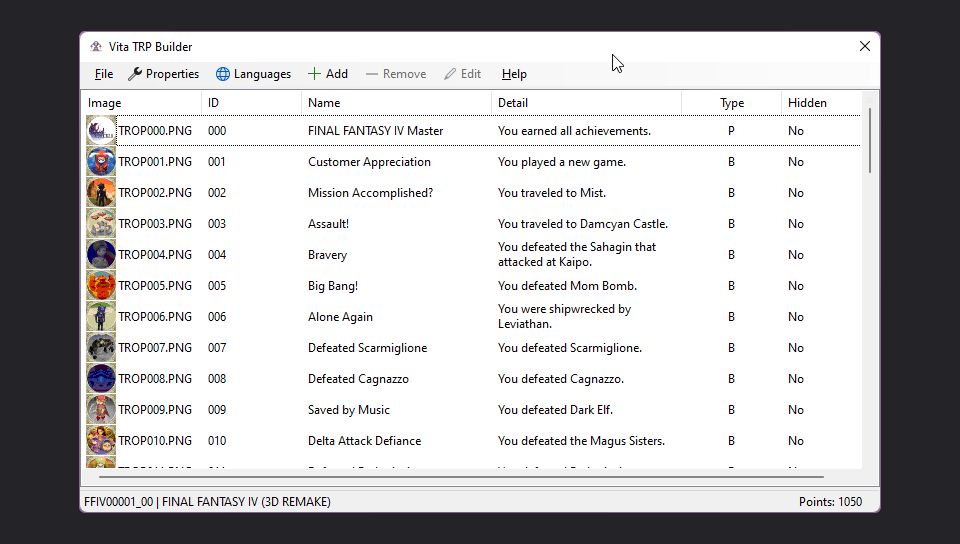The height and width of the screenshot is (544, 960).
Task: Open the File menu
Action: 104,74
